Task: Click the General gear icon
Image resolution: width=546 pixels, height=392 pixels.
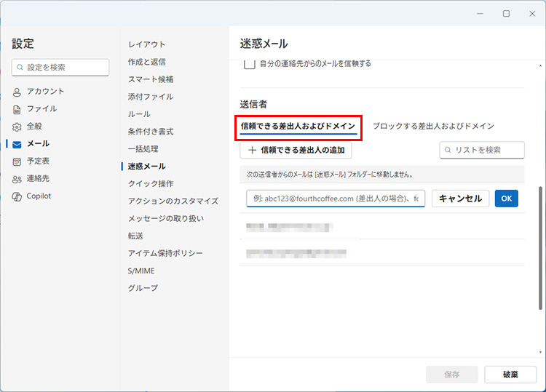Action: pyautogui.click(x=17, y=127)
